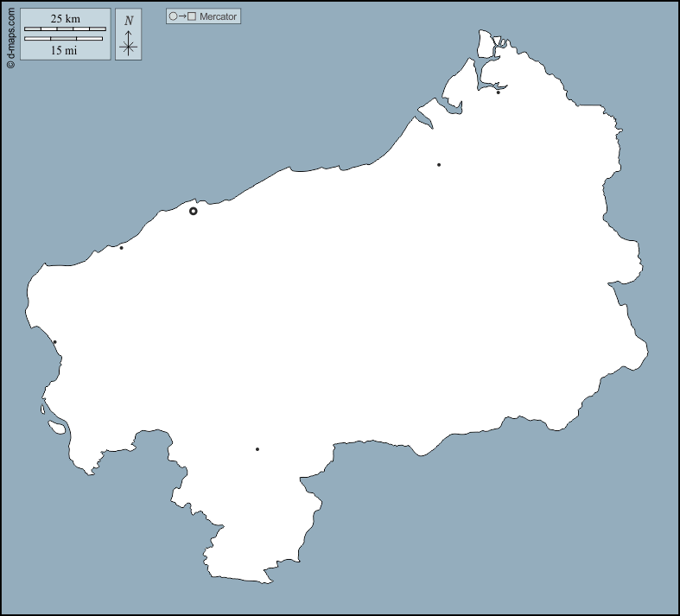Click the 15 mi scale label

[x=65, y=50]
